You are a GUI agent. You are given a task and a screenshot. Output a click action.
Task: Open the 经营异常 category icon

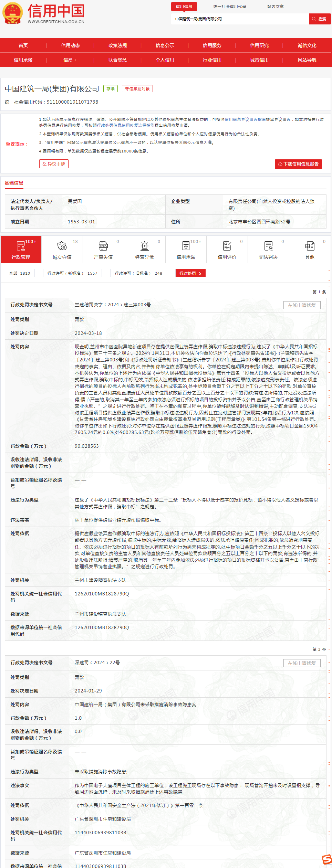145,246
